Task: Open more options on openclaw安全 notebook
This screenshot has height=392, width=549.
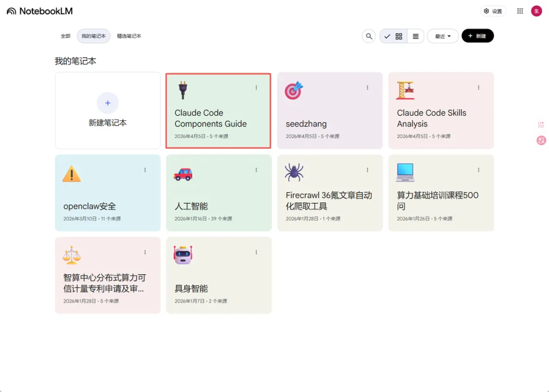Action: pos(145,170)
